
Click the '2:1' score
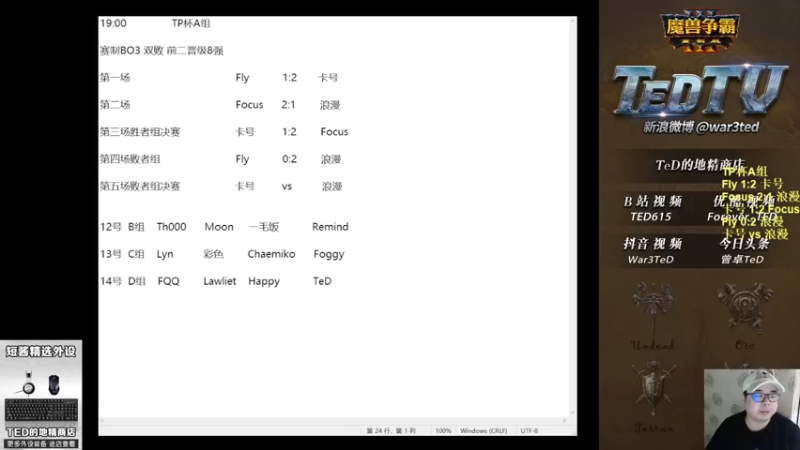pos(288,105)
